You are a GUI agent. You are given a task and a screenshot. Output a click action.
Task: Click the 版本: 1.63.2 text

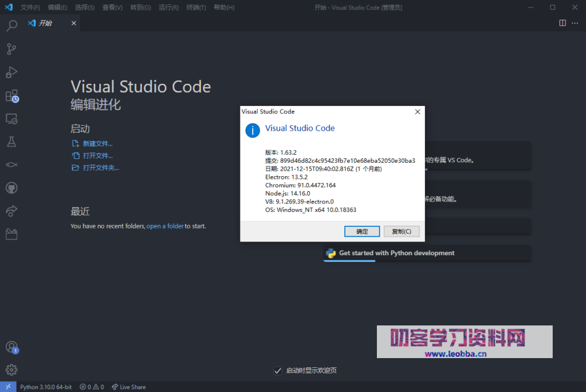(281, 152)
